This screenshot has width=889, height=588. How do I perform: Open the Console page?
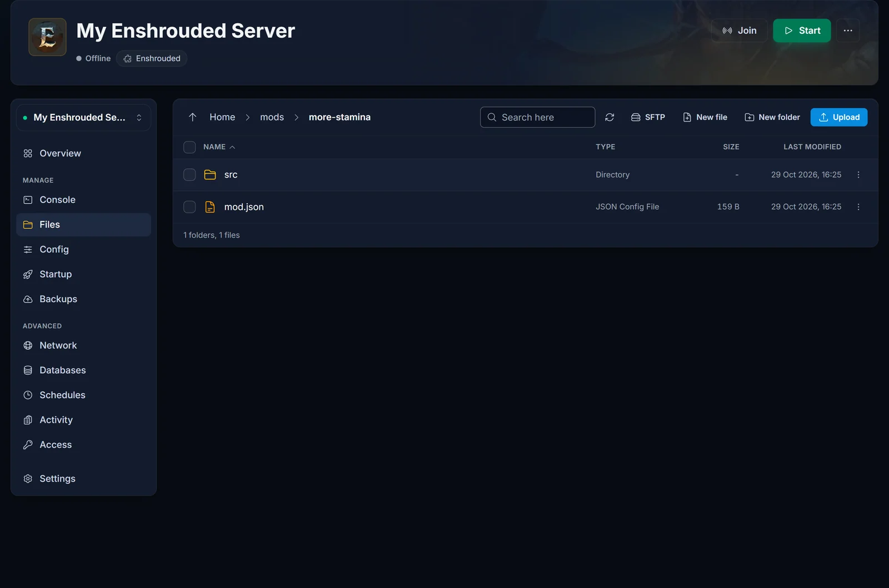(x=83, y=200)
